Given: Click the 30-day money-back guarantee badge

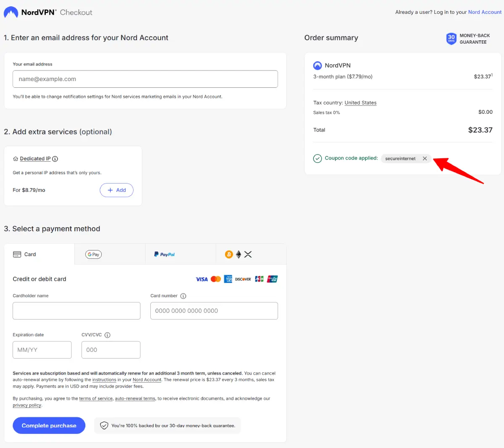Looking at the screenshot, I should pyautogui.click(x=468, y=39).
